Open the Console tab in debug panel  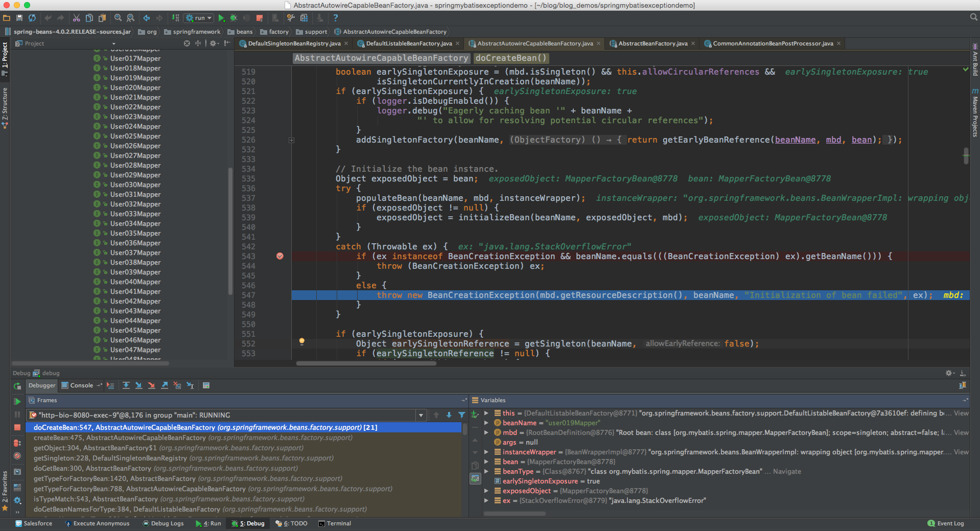coord(81,385)
